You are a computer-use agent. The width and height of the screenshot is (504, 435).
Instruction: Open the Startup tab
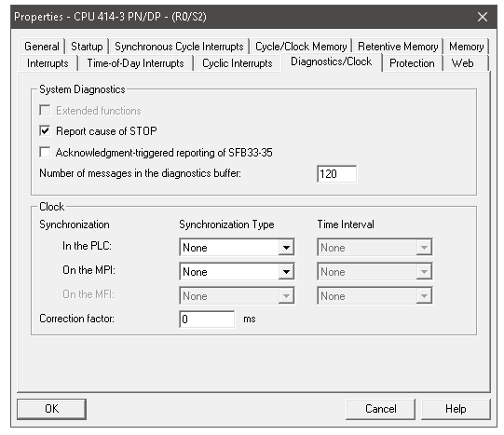(x=87, y=47)
